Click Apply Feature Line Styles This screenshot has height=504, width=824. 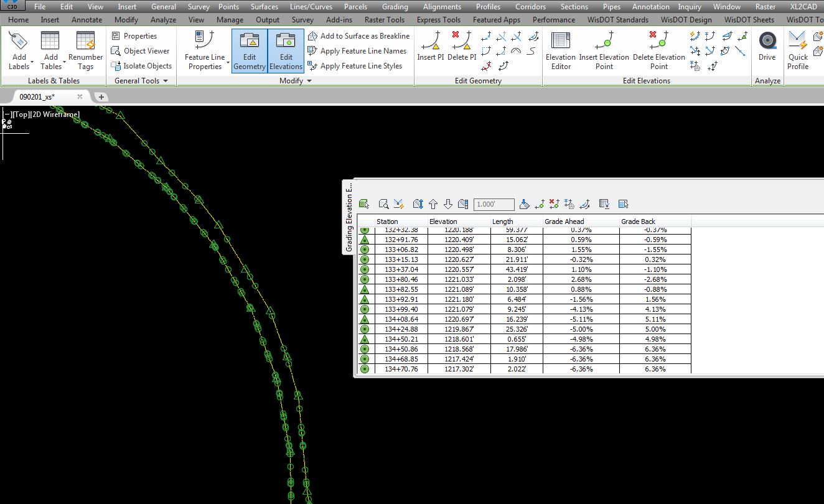click(x=358, y=65)
